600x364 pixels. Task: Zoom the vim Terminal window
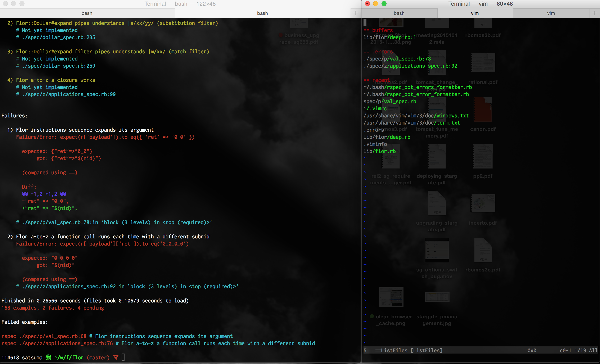click(x=384, y=4)
